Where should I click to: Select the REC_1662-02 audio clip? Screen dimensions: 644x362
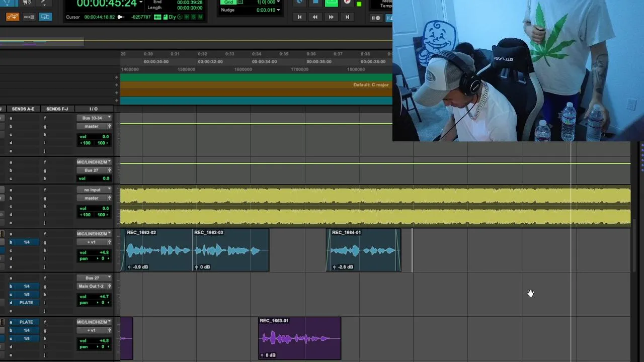[156, 250]
